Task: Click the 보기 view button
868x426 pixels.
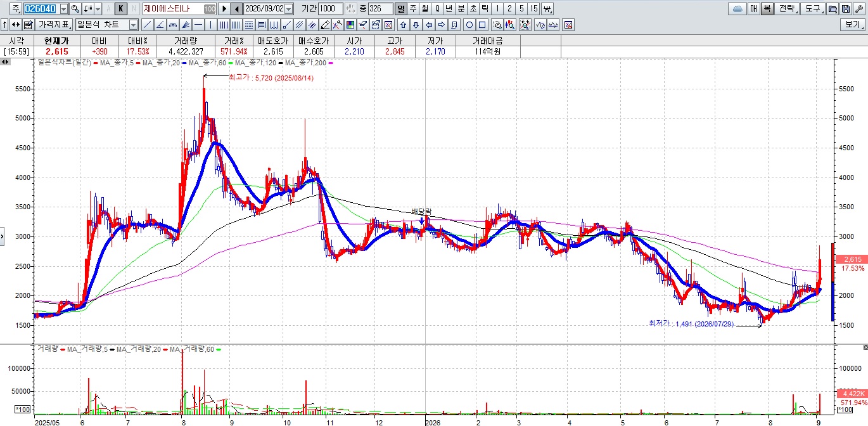Action: (x=852, y=25)
